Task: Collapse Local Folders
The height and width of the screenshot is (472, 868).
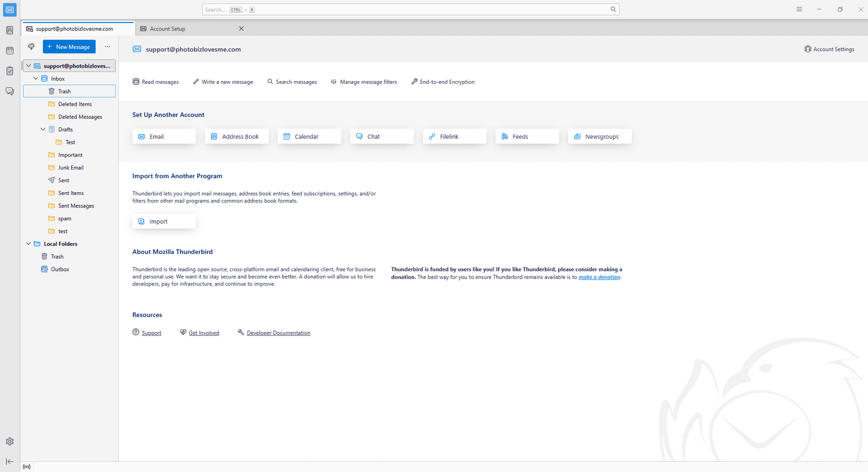Action: point(28,244)
